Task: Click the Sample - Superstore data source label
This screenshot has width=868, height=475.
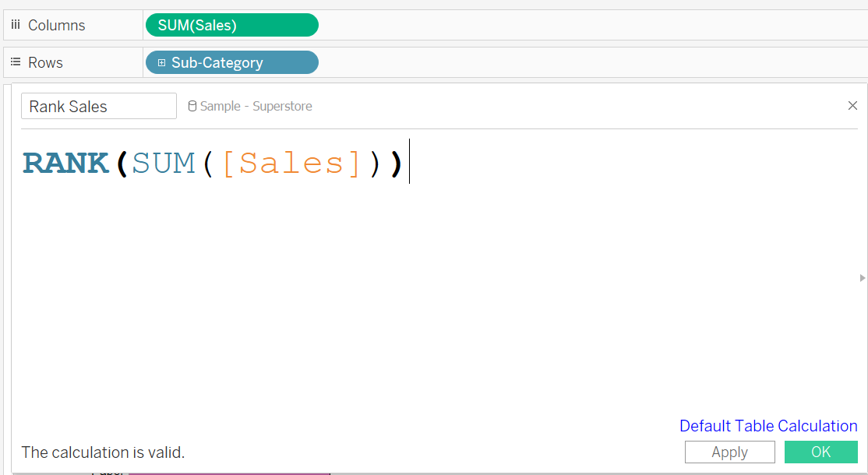Action: click(x=256, y=107)
